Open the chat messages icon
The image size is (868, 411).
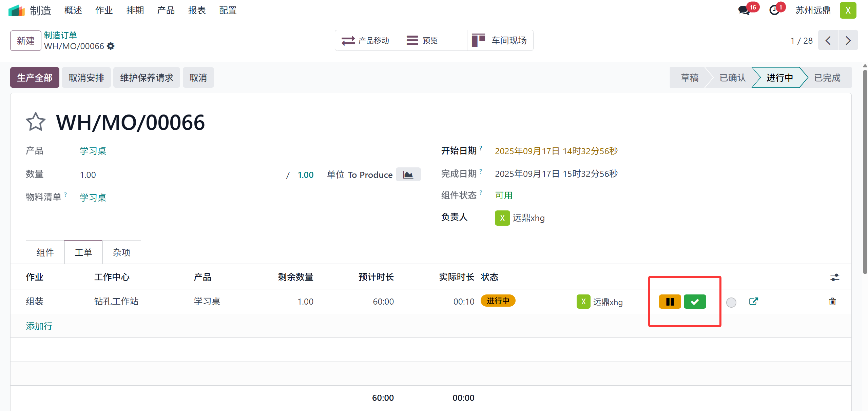[744, 10]
